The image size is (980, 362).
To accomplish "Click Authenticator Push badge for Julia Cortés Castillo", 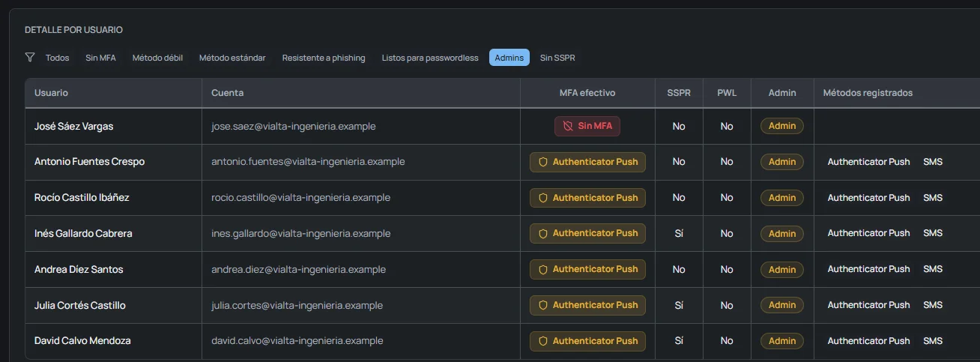I will [x=587, y=305].
